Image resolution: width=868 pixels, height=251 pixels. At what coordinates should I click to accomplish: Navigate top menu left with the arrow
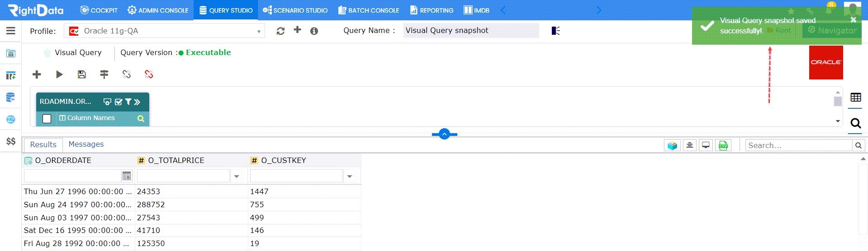[x=503, y=10]
